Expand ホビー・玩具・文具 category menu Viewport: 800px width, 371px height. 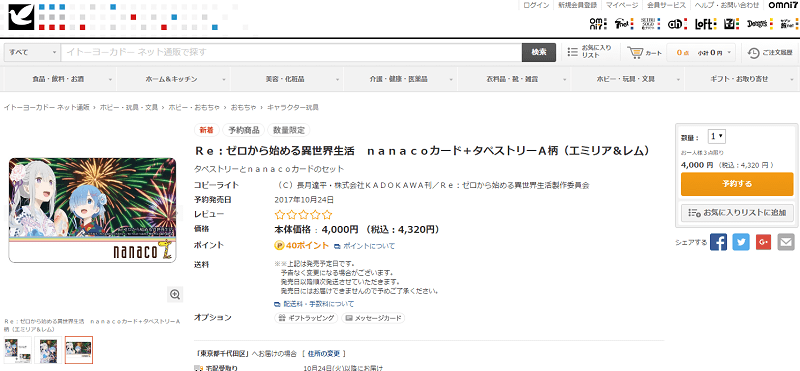tap(628, 79)
